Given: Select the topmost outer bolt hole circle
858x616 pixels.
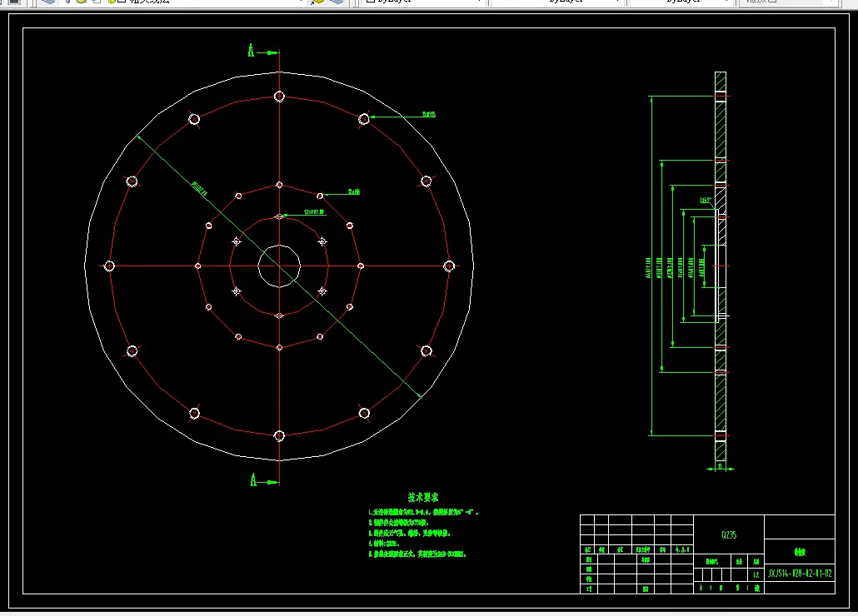Looking at the screenshot, I should [279, 97].
